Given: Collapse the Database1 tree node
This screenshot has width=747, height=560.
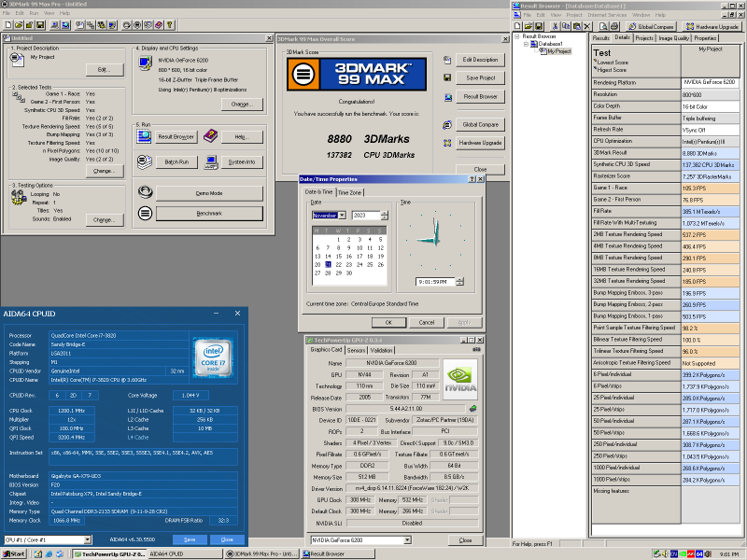Looking at the screenshot, I should (x=526, y=44).
